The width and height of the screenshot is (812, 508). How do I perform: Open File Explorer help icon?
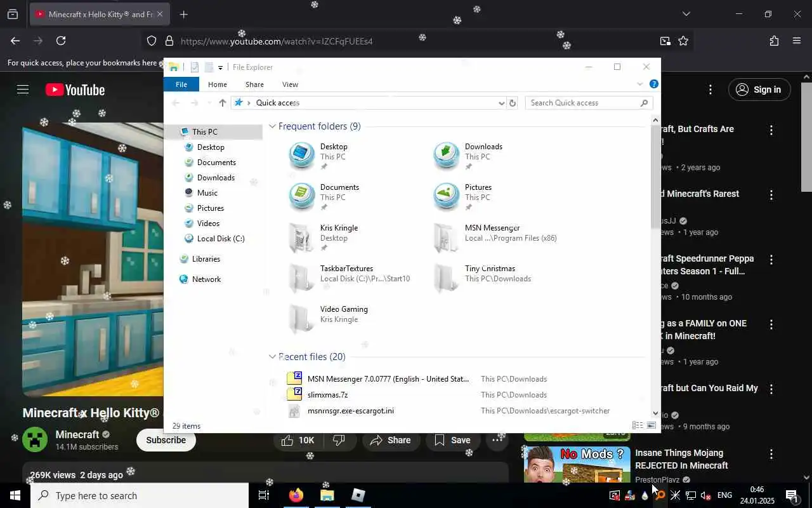pyautogui.click(x=654, y=84)
